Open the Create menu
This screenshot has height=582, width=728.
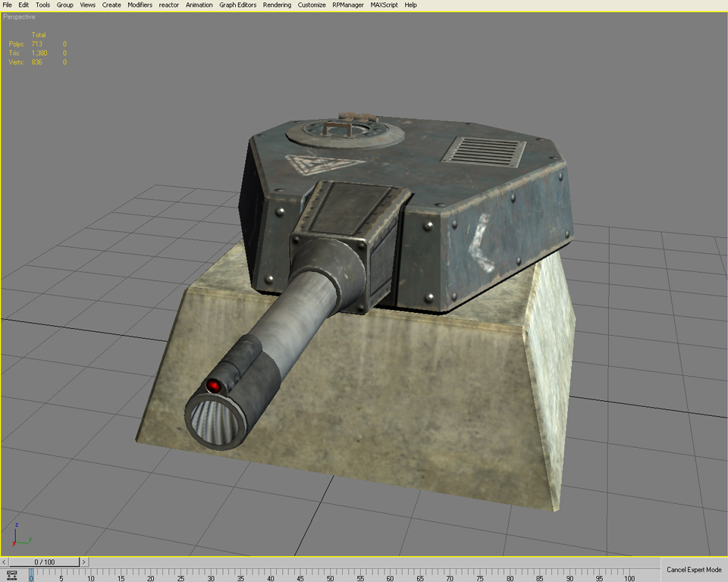pyautogui.click(x=111, y=5)
